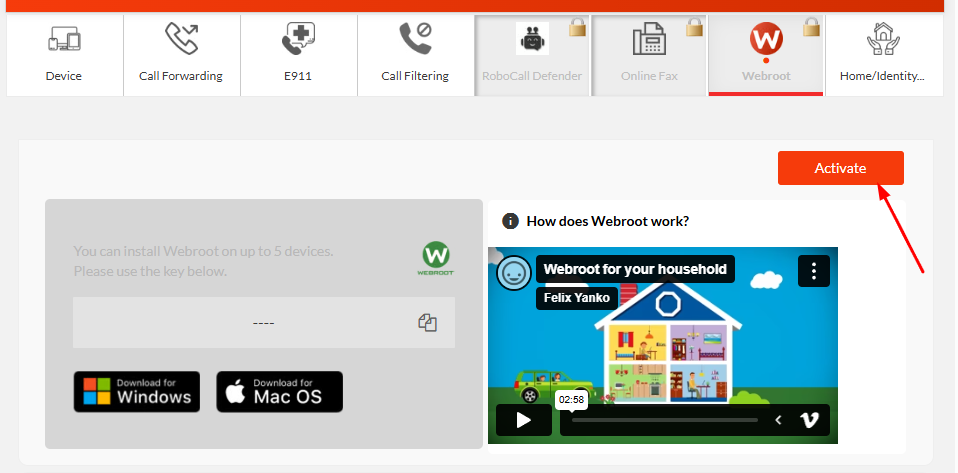Image resolution: width=958 pixels, height=473 pixels.
Task: Click the Call Forwarding phone icon
Action: click(182, 38)
